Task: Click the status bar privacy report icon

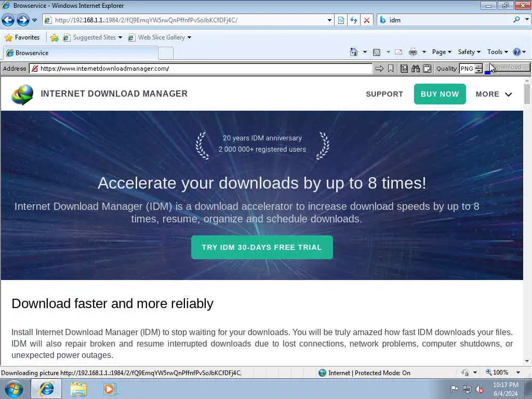Action: tap(465, 373)
